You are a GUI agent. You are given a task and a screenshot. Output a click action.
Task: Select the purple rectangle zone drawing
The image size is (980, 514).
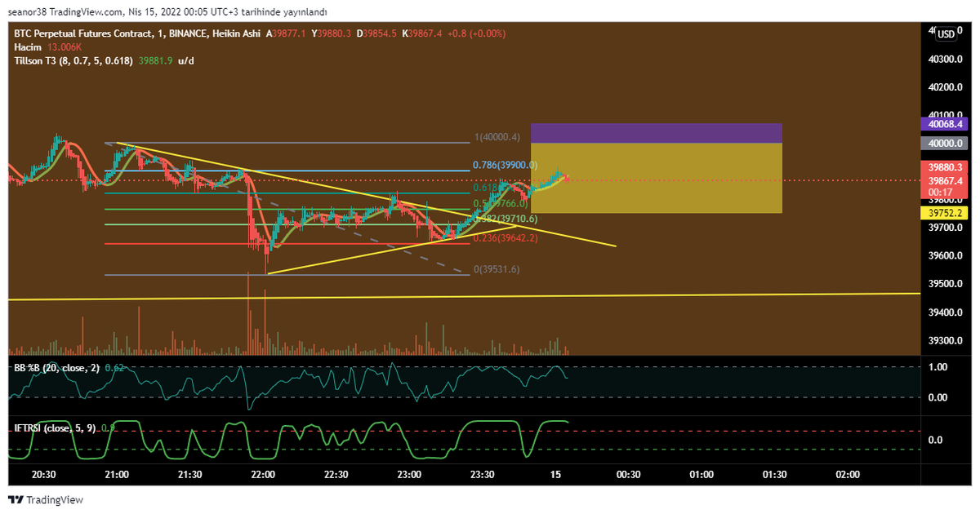pyautogui.click(x=657, y=133)
